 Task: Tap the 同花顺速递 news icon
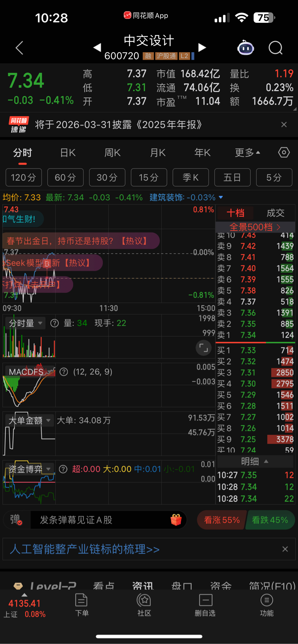[19, 125]
